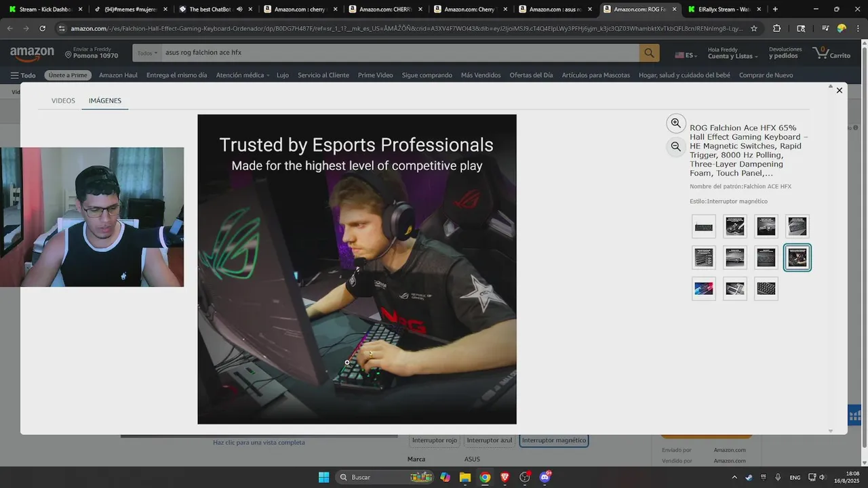The image size is (868, 488).
Task: Expand Atención médica dropdown
Action: (242, 75)
